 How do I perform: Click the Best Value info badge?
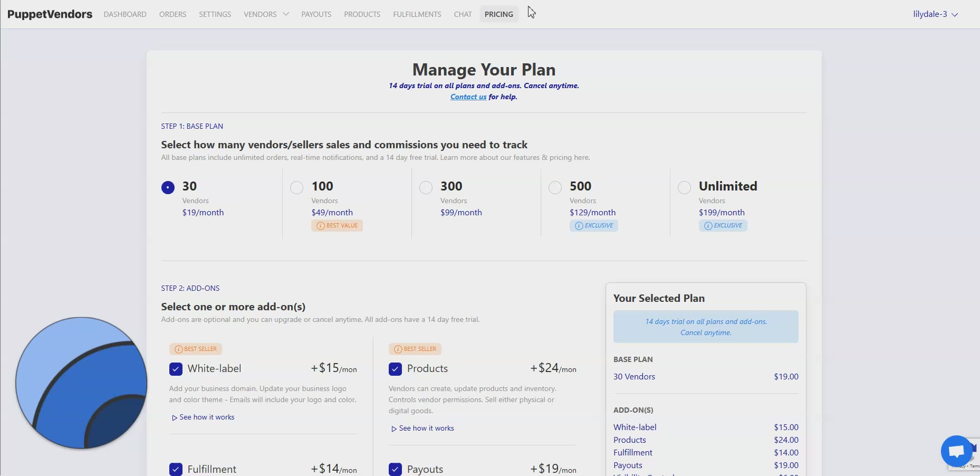pos(337,225)
